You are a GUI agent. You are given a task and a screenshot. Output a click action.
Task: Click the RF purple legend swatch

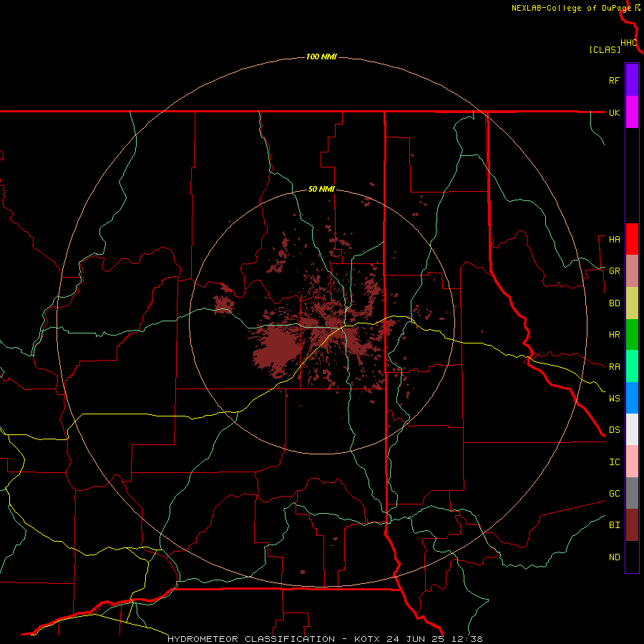click(632, 80)
